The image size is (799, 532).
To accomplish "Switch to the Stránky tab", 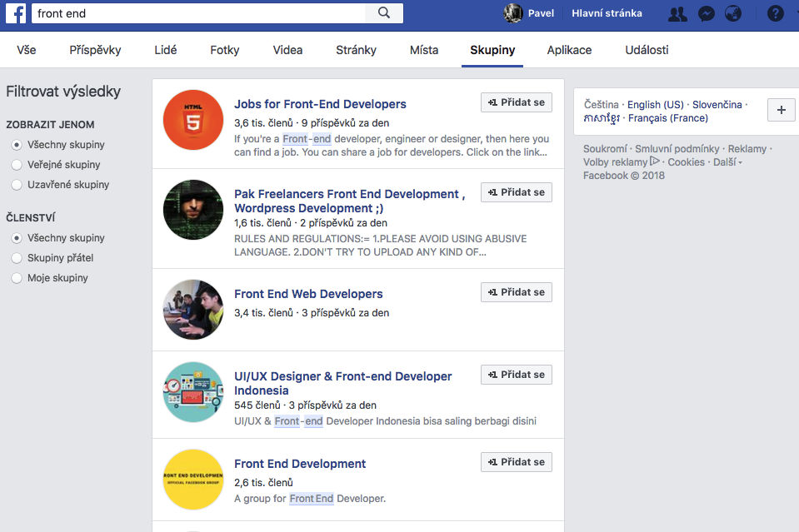I will pos(357,50).
